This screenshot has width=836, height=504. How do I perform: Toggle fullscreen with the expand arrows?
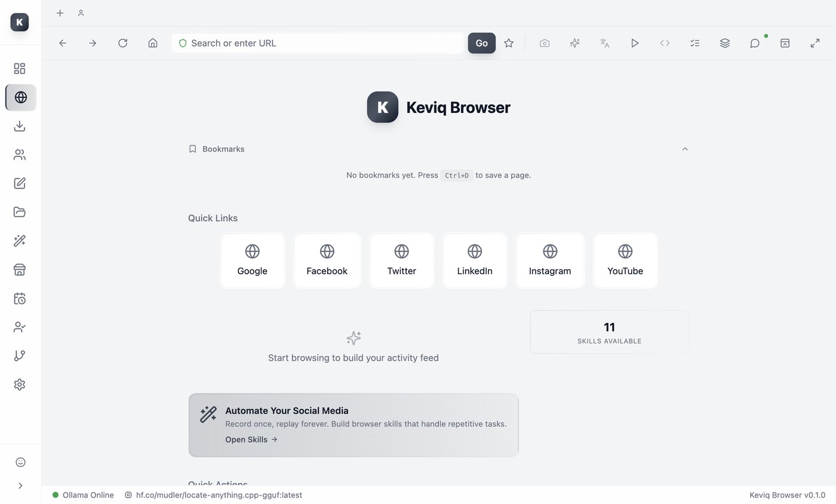coord(815,43)
